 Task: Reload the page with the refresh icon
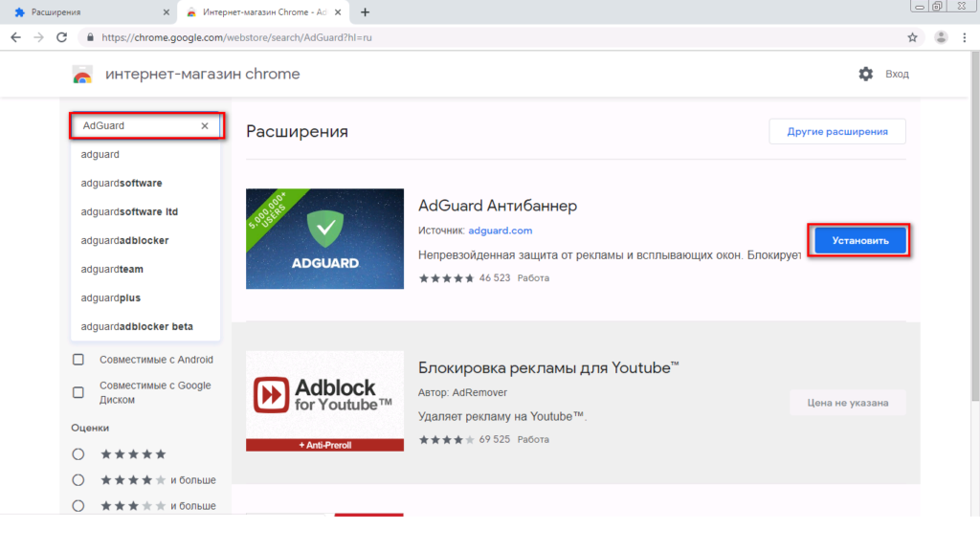[61, 37]
